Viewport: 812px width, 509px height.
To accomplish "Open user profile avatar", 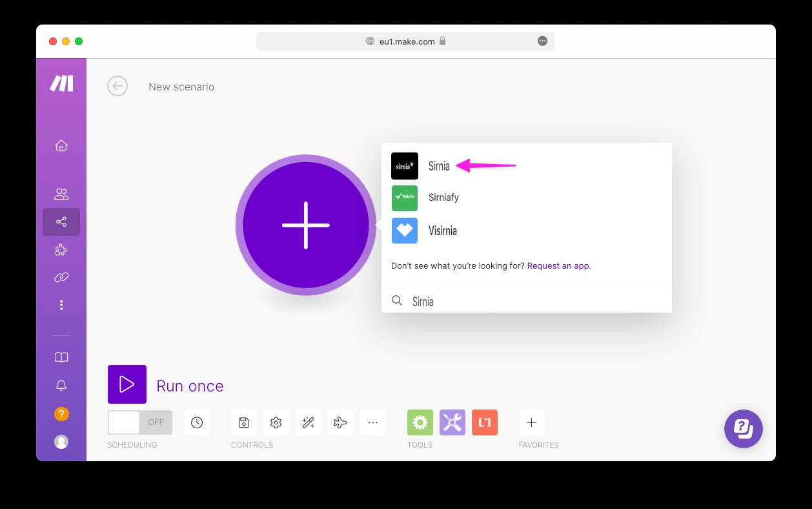I will pos(61,442).
